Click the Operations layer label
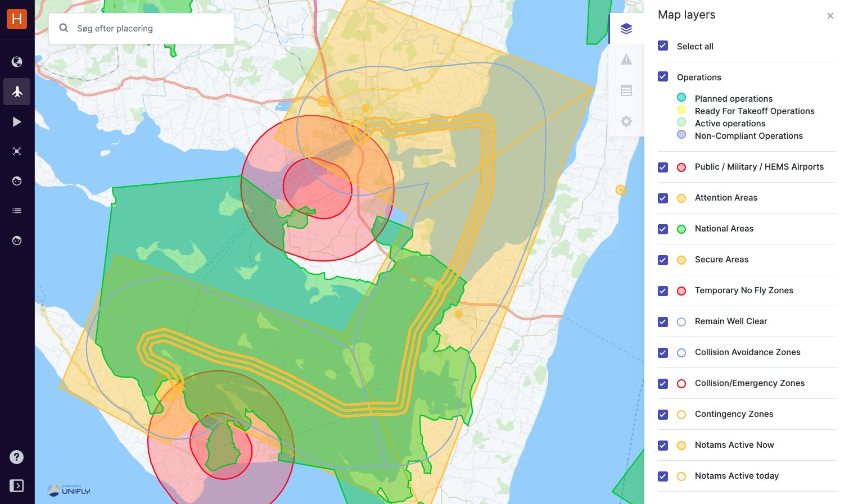 [699, 77]
